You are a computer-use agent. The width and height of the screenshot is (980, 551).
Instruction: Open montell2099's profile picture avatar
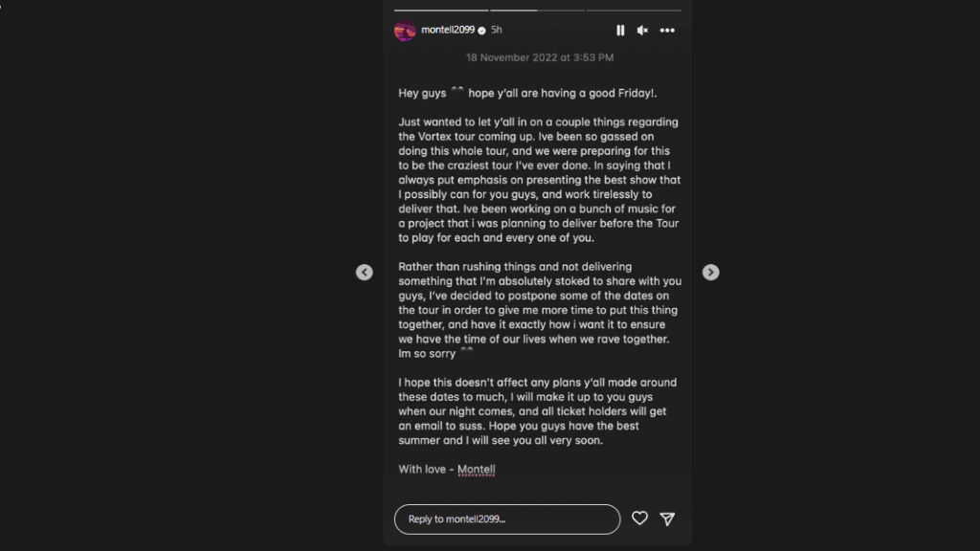pyautogui.click(x=405, y=31)
